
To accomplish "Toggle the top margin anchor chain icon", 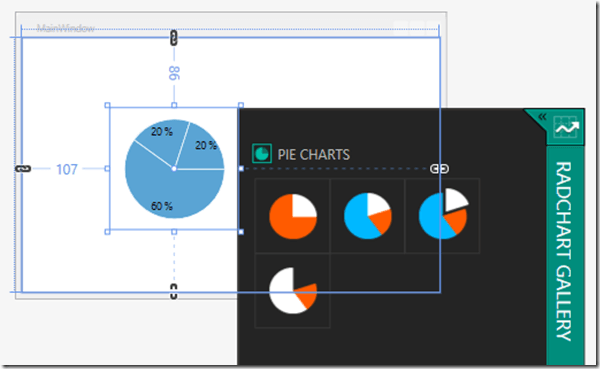I will [174, 38].
